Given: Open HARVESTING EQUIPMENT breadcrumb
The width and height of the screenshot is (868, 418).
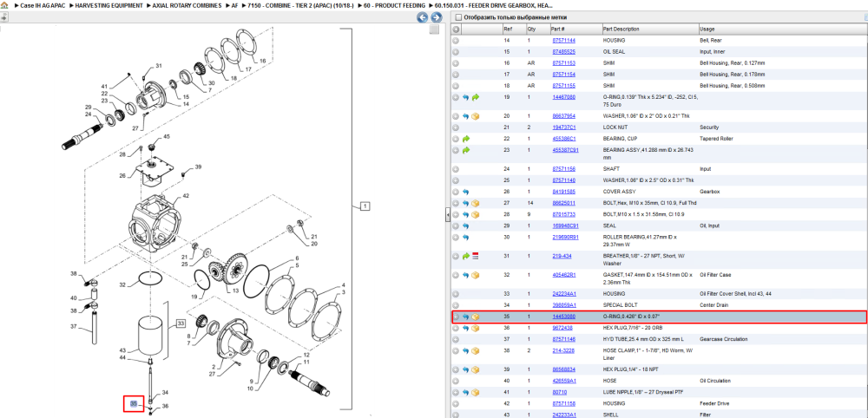Looking at the screenshot, I should tap(111, 5).
